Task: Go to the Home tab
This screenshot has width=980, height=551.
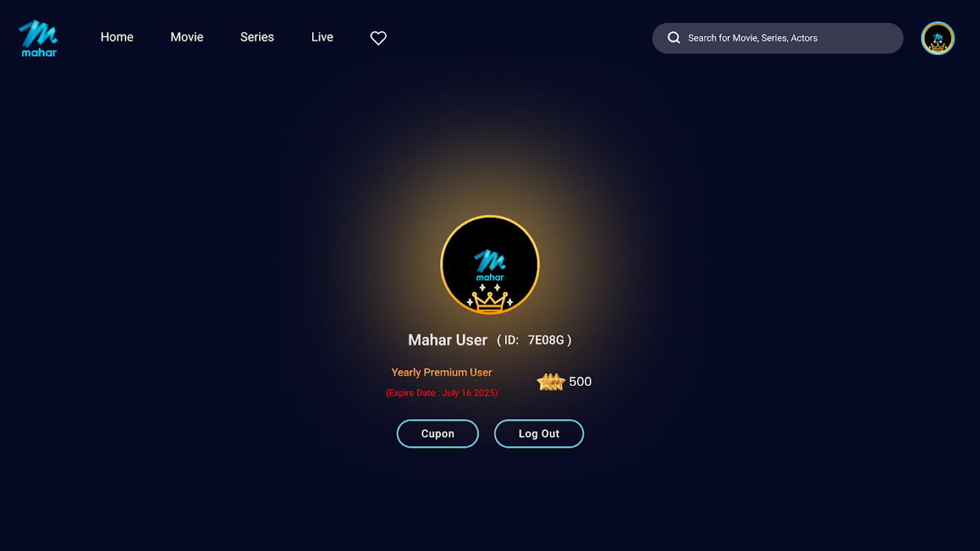Action: point(117,37)
